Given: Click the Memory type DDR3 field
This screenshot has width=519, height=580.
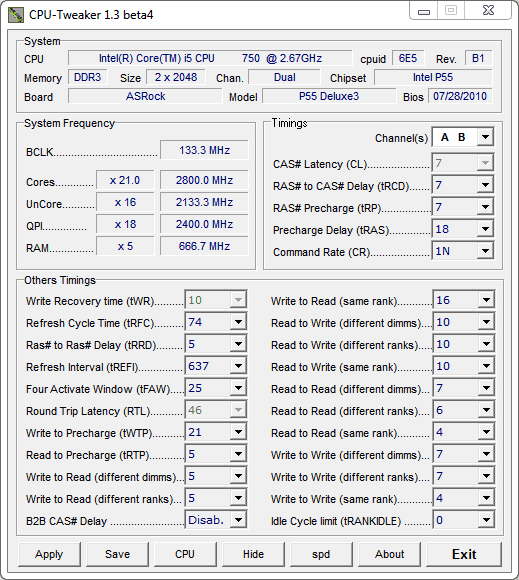Looking at the screenshot, I should click(88, 77).
